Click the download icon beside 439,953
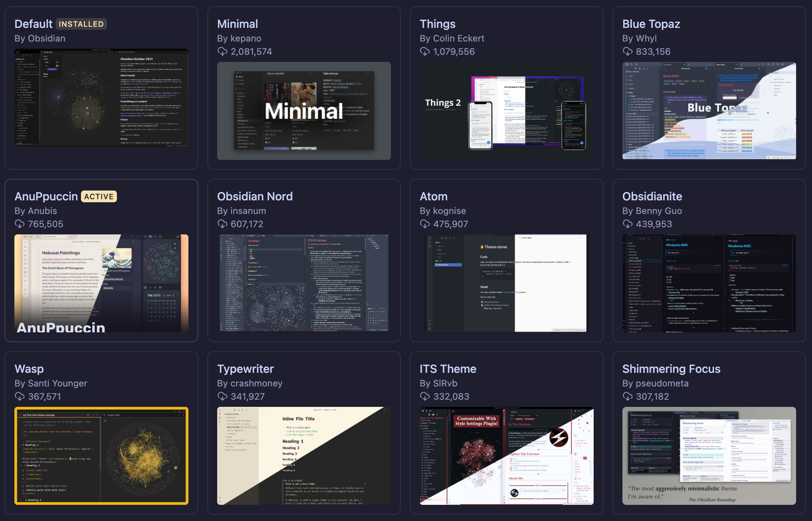Screen dimensions: 812x521 627,224
